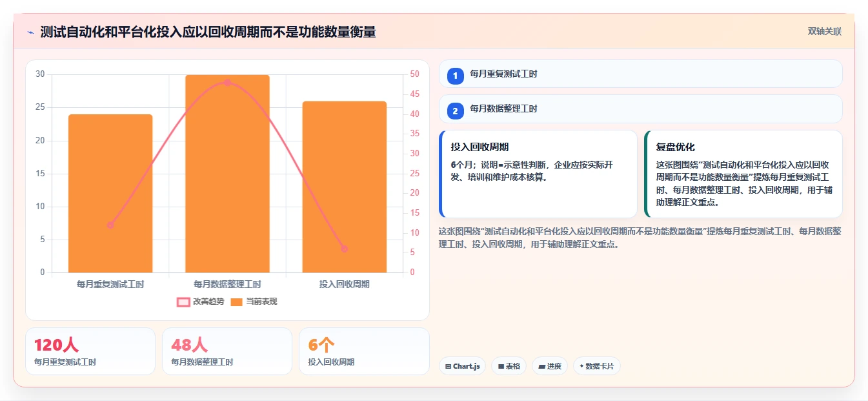Open the 120人 stat card

90,351
